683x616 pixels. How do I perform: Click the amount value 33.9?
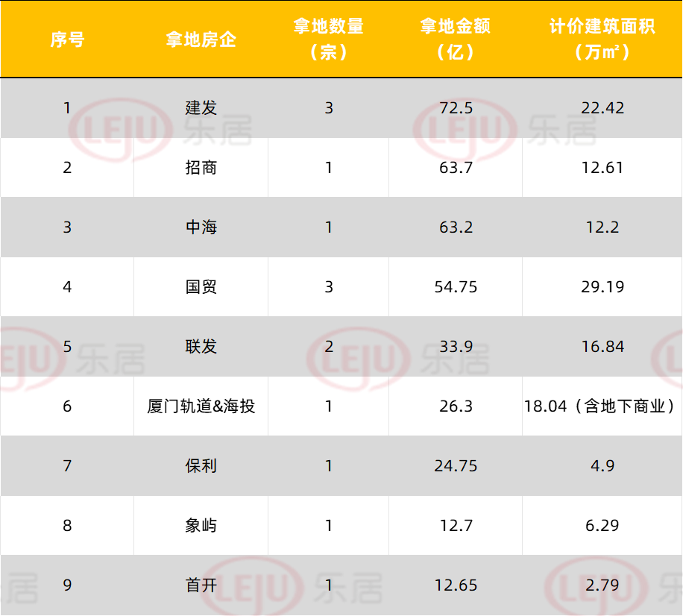tap(456, 346)
